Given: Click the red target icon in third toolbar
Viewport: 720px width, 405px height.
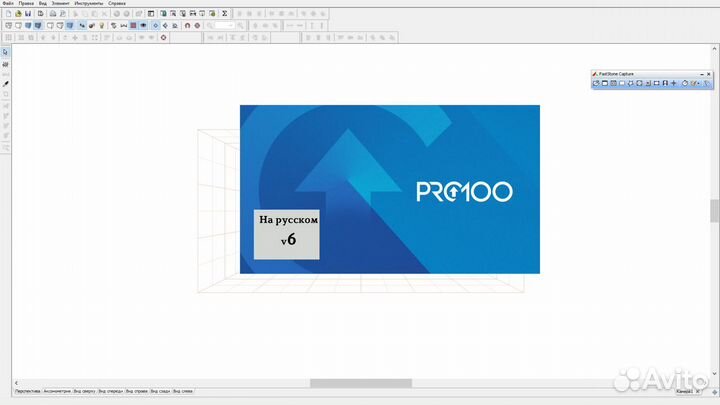Looking at the screenshot, I should tap(163, 38).
